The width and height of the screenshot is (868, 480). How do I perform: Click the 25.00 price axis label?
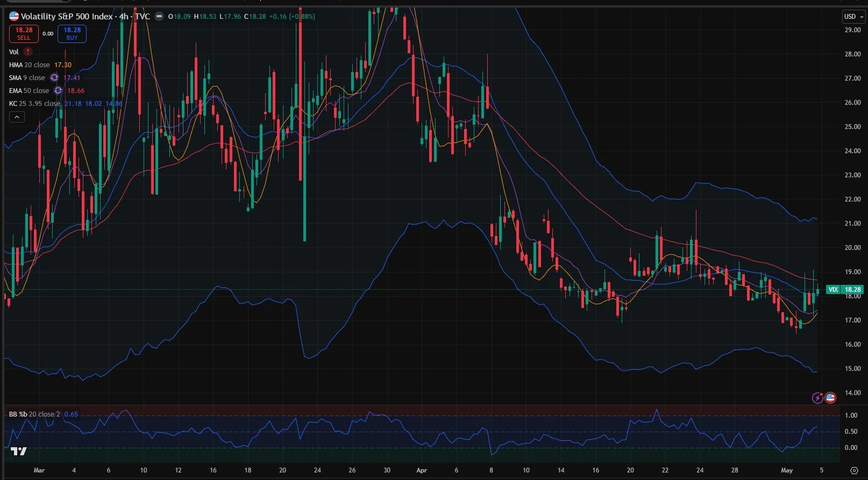pos(852,127)
